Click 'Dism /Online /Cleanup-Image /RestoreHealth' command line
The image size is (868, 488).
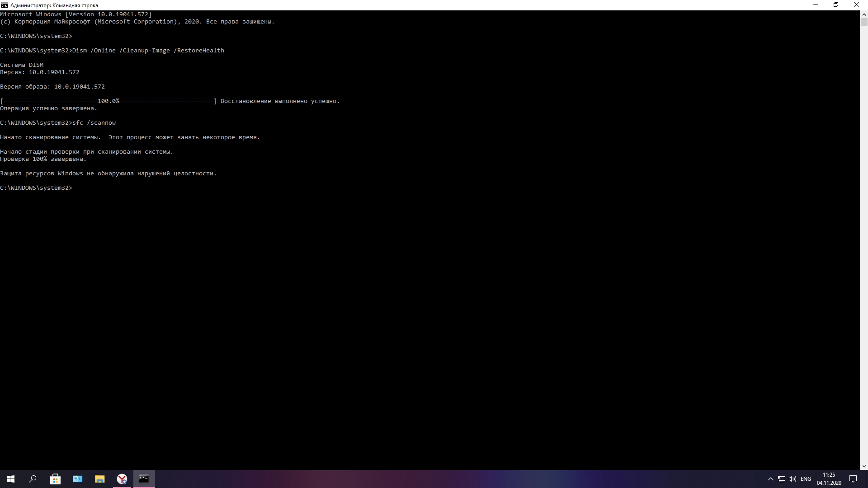click(148, 51)
